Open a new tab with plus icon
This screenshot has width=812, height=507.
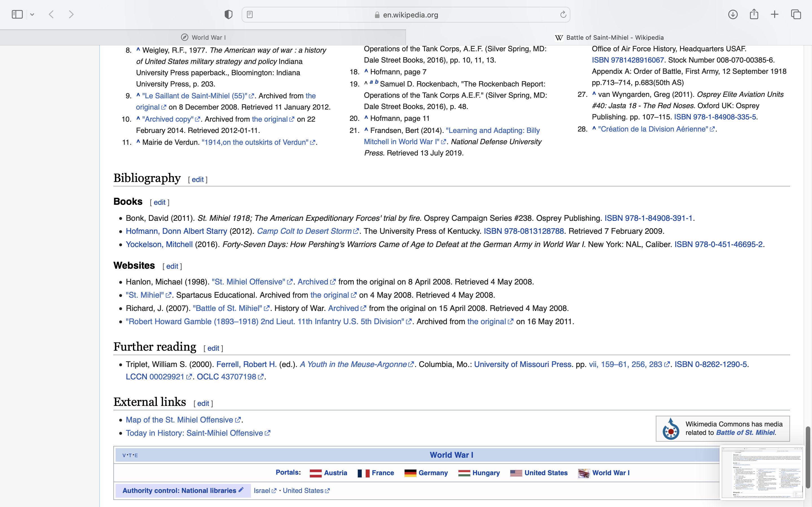click(775, 14)
